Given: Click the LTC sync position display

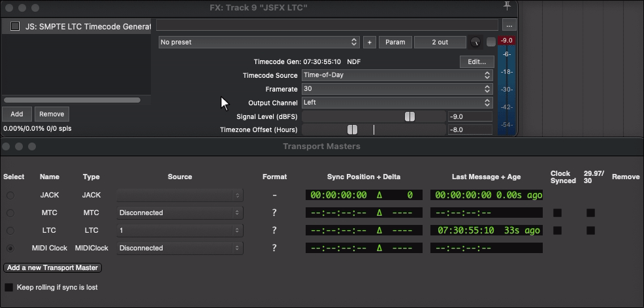Looking at the screenshot, I should click(364, 230).
